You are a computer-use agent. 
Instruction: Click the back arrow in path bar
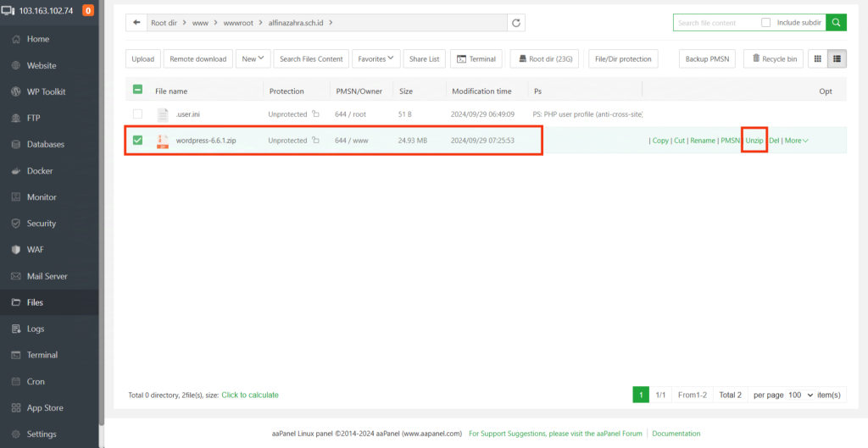[136, 23]
